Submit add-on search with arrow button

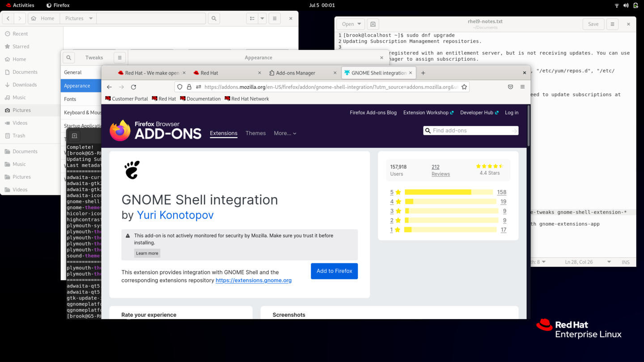coord(514,130)
